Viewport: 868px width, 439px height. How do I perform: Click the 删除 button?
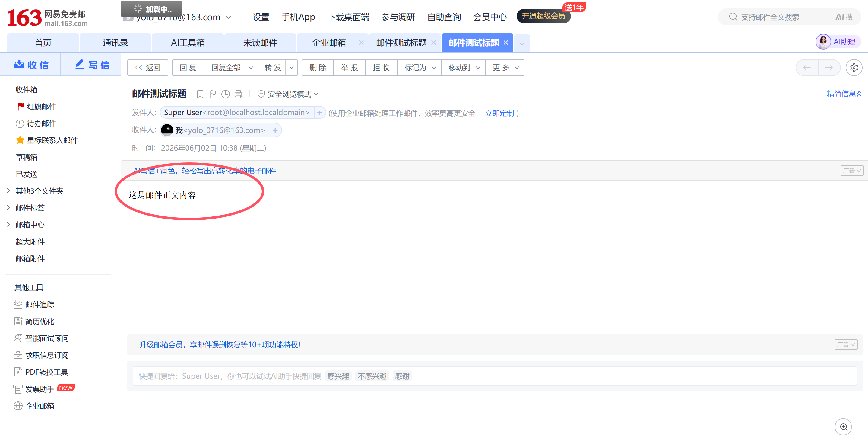pos(318,68)
